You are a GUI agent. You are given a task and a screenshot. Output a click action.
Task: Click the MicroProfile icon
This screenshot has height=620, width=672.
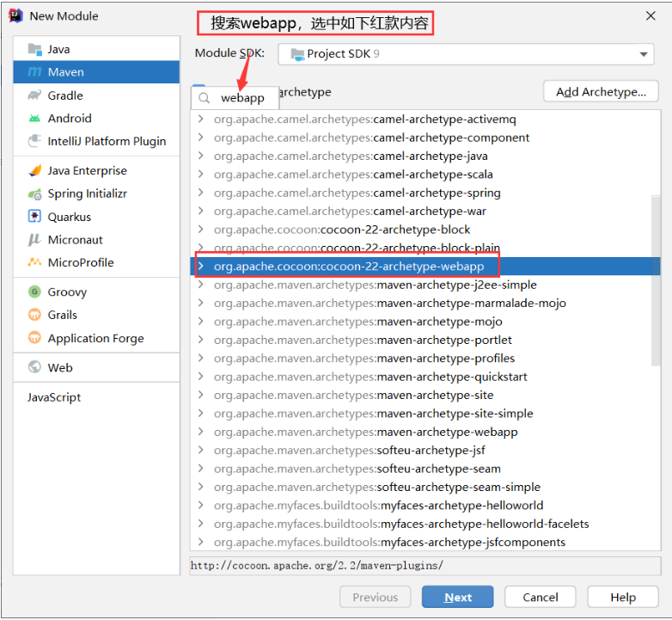coord(34,262)
